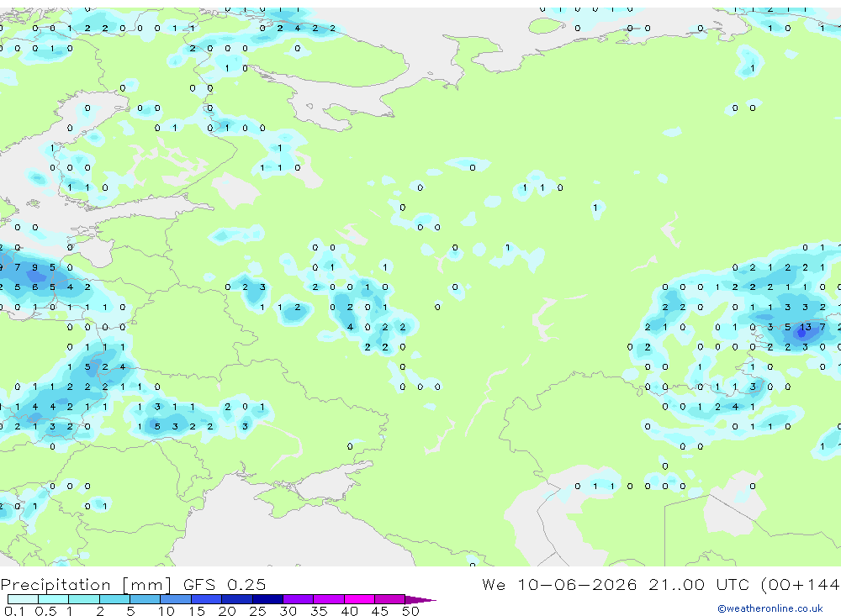Click the 0.1 legend label
The image size is (841, 616).
(13, 611)
